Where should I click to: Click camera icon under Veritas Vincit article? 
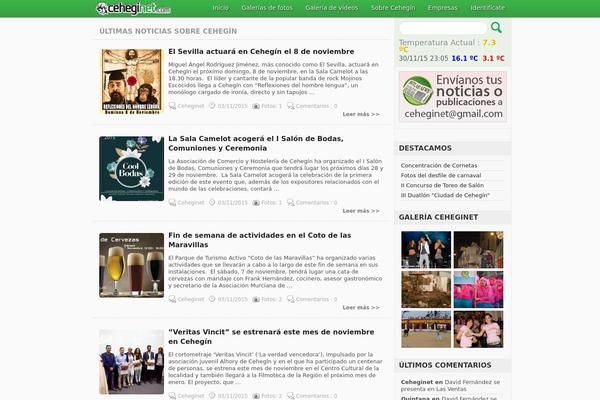click(256, 396)
